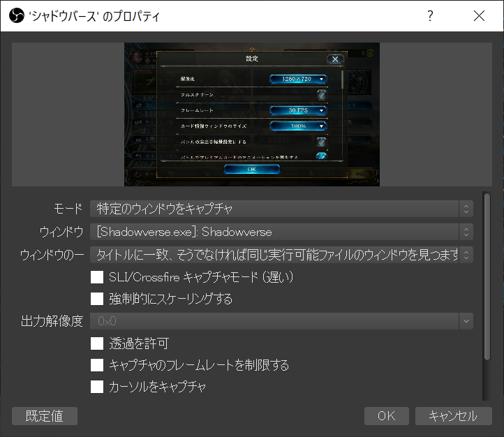Open the ウィンドウ selection dropdown

[281, 232]
